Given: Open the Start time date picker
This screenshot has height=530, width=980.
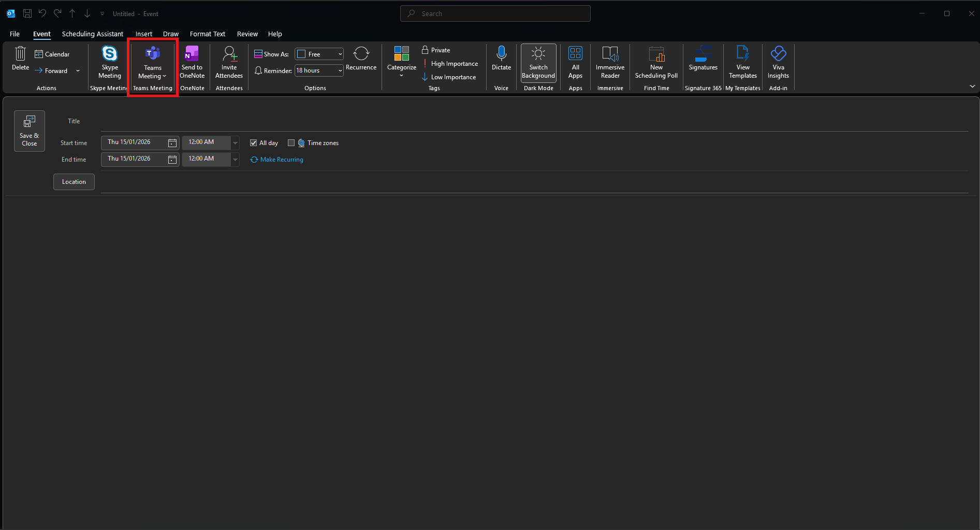Looking at the screenshot, I should pyautogui.click(x=172, y=143).
